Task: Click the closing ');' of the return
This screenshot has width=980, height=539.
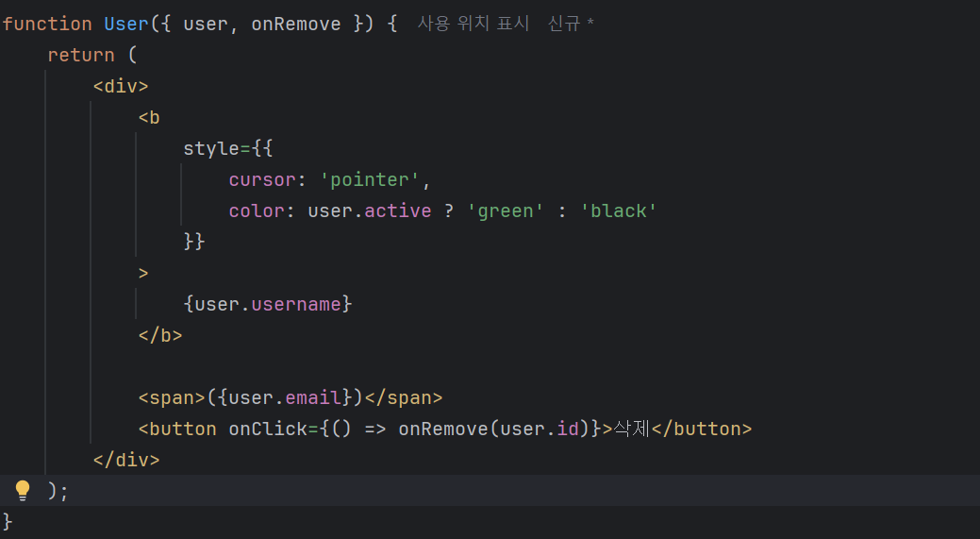Action: coord(58,492)
